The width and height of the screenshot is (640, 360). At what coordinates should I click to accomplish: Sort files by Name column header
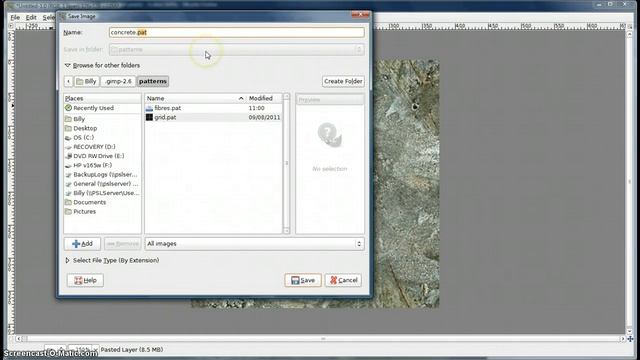point(196,98)
